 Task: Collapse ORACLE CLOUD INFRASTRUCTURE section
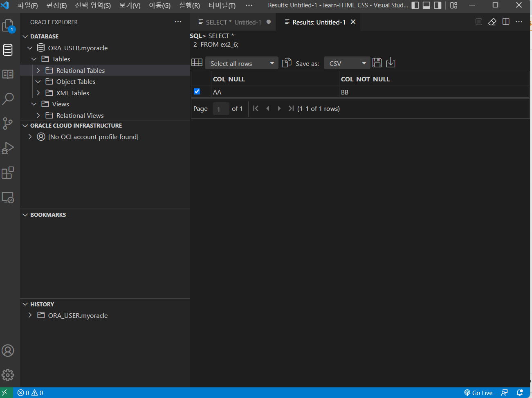(x=25, y=126)
